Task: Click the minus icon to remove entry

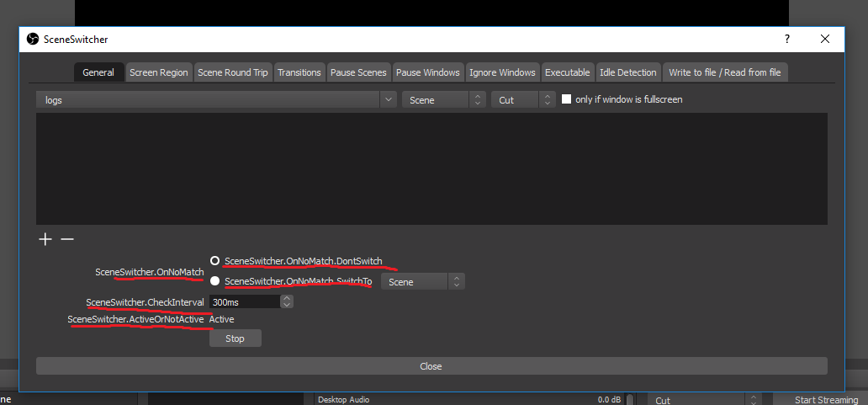Action: pyautogui.click(x=67, y=239)
